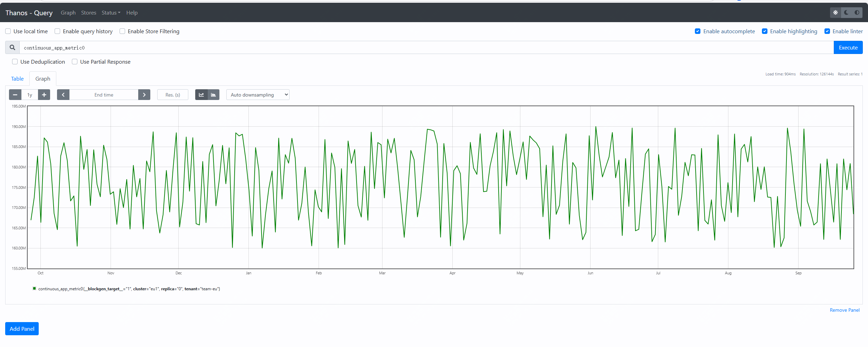Disable the Enable linter checkbox
The height and width of the screenshot is (347, 868).
coord(827,31)
